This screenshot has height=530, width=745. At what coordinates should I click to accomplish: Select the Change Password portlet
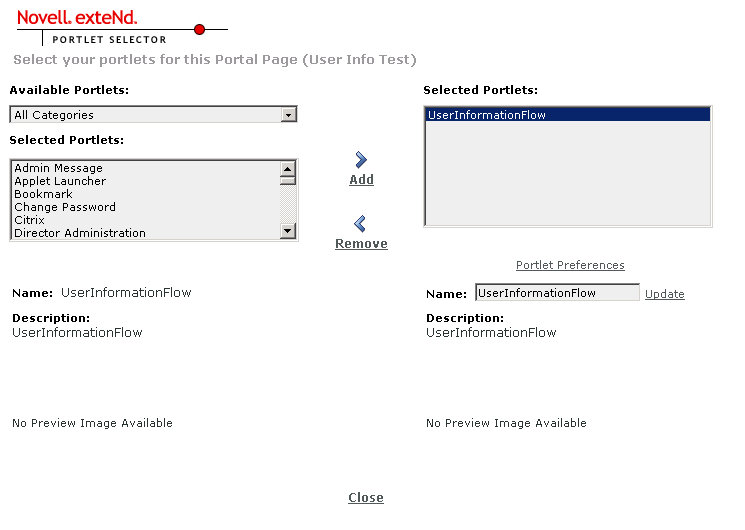coord(65,207)
